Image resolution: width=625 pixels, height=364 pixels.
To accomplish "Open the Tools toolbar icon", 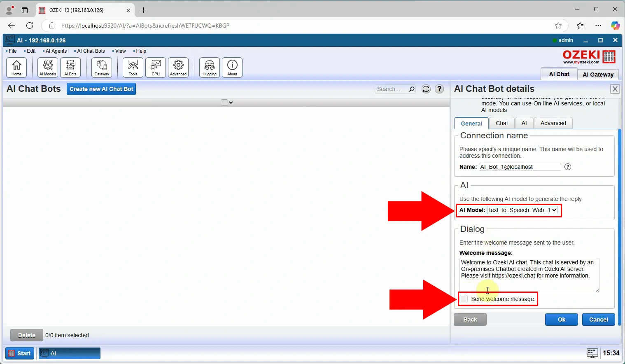I will (x=133, y=67).
